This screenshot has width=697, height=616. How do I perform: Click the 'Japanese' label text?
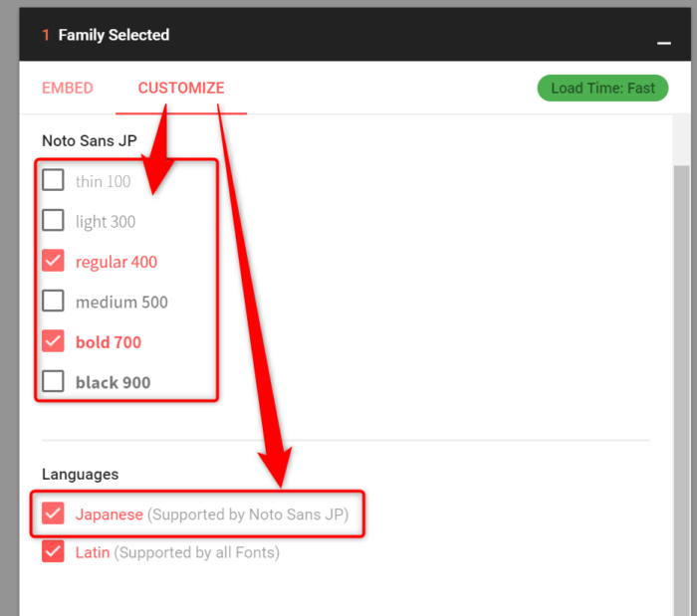pos(110,514)
